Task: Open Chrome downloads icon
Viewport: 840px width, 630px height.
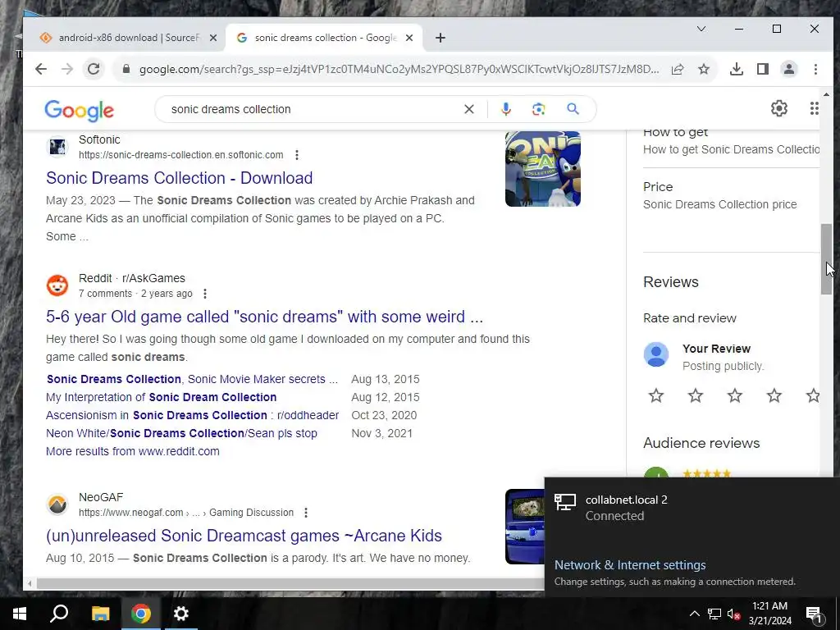Action: 737,69
